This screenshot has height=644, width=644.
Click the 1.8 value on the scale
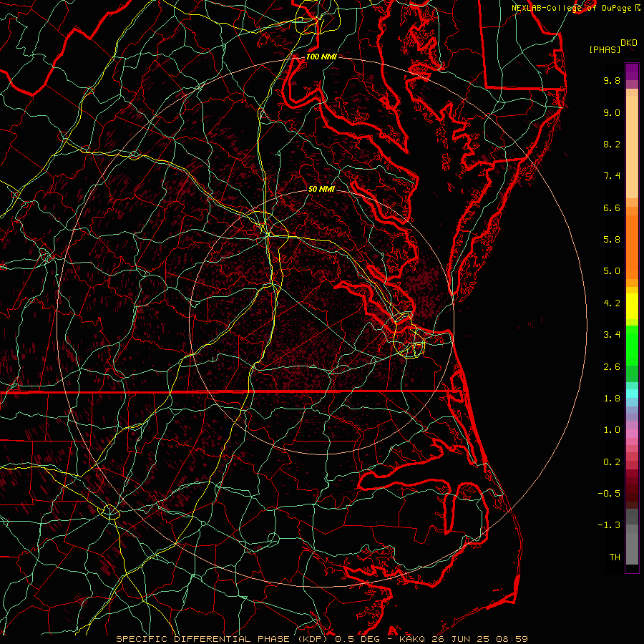click(612, 399)
